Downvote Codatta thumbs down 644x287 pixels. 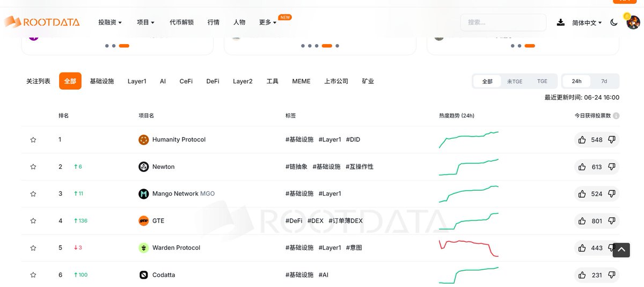point(611,275)
